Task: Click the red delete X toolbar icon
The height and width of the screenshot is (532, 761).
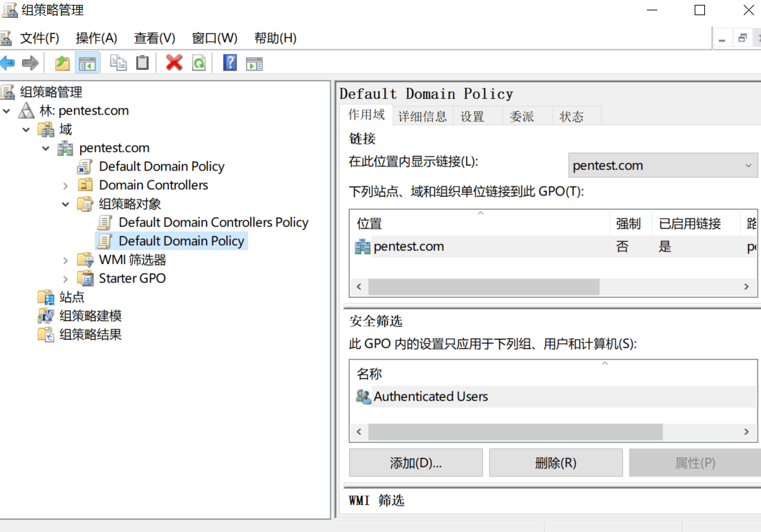Action: pos(174,64)
